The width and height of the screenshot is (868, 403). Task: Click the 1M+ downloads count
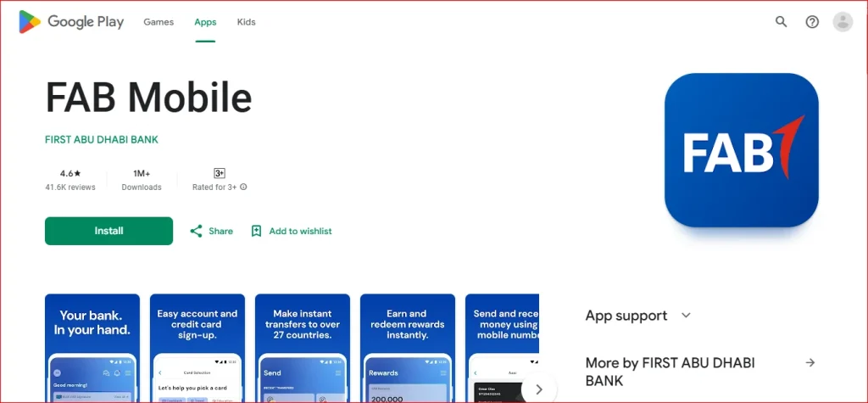tap(142, 174)
